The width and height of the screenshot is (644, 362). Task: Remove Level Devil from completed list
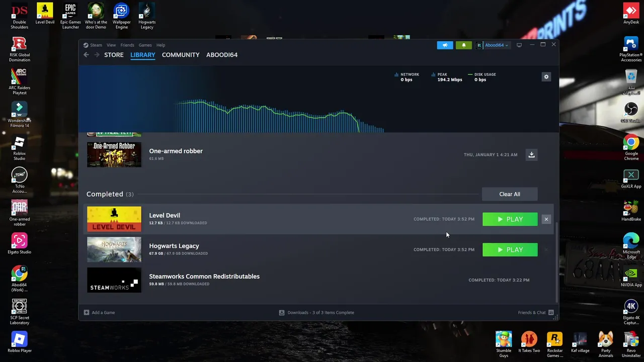coord(546,219)
